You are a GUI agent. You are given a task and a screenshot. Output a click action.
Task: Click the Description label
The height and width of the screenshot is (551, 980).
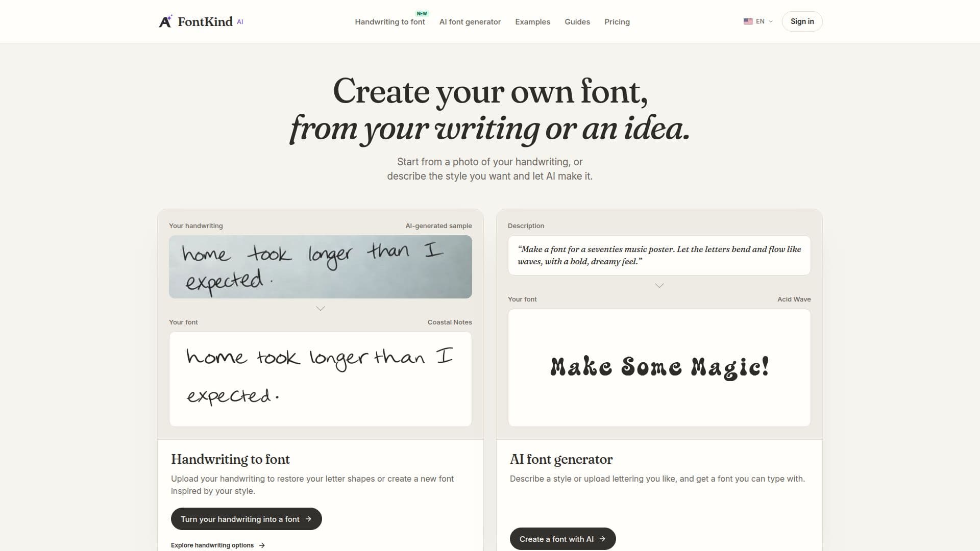pos(526,226)
